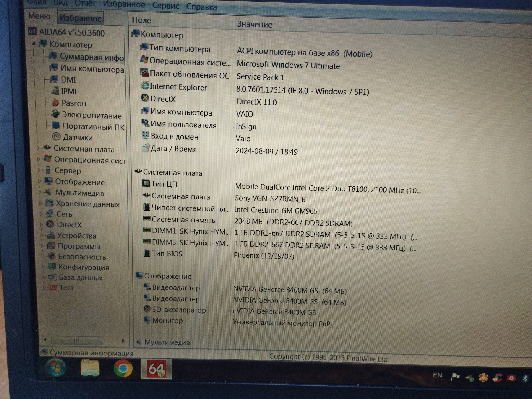Open the Вид menu
The image size is (532, 399).
tap(60, 3)
